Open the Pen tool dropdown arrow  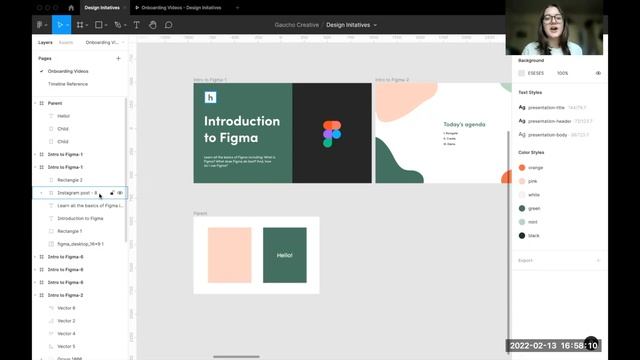[x=125, y=25]
